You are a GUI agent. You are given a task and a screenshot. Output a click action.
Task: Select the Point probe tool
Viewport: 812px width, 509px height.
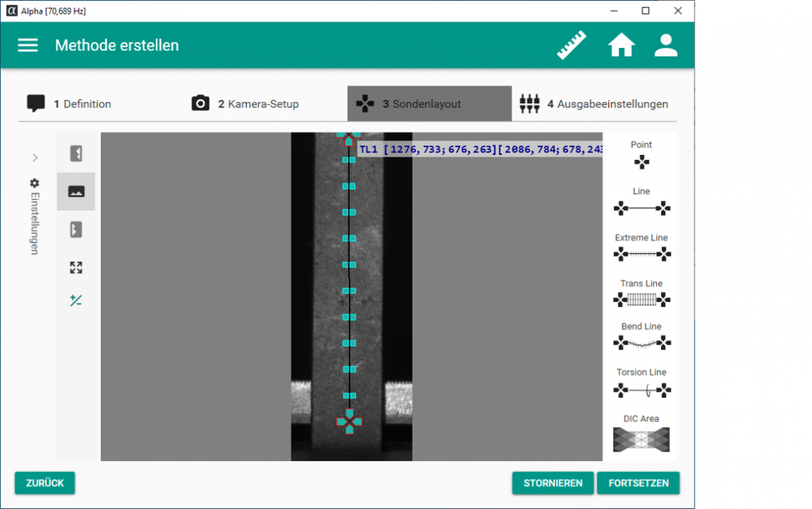[641, 156]
